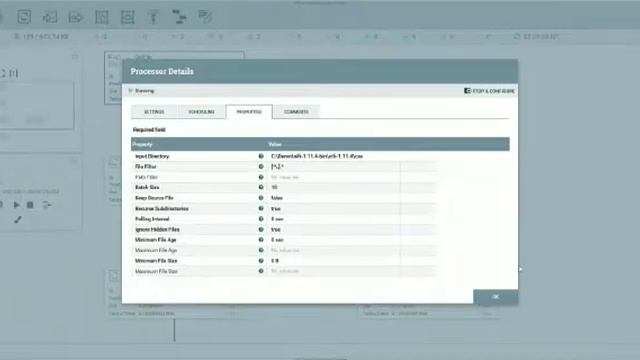Collapse the Navigate panel
Image resolution: width=640 pixels, height=360 pixels.
coord(75,56)
